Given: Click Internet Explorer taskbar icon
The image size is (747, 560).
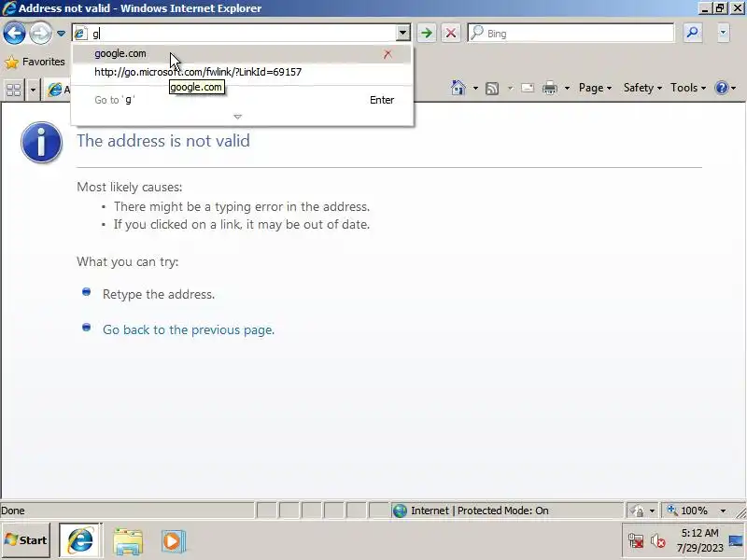Looking at the screenshot, I should [x=80, y=540].
